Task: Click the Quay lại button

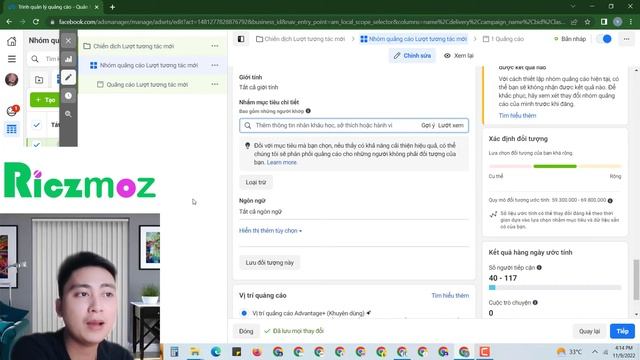Action: 589,331
